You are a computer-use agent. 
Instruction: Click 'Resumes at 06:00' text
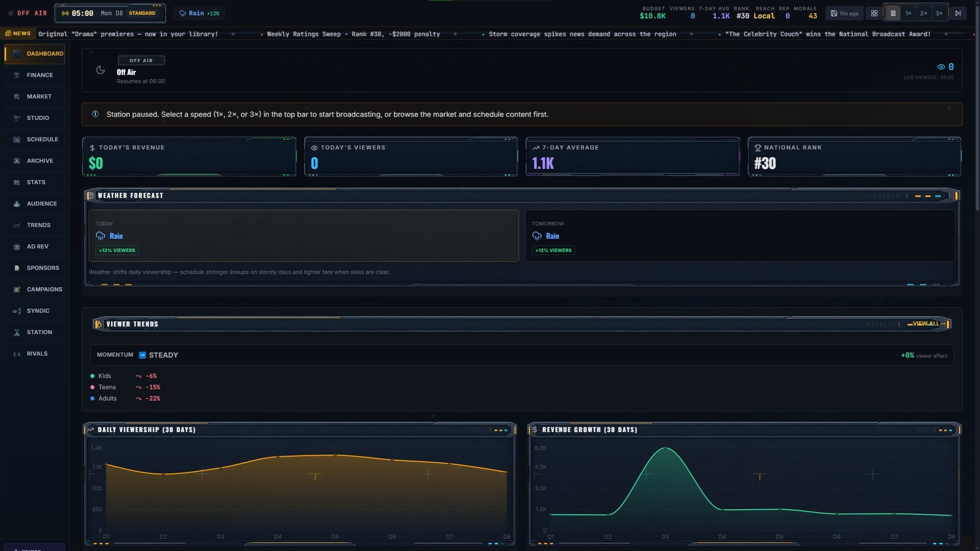tap(141, 81)
